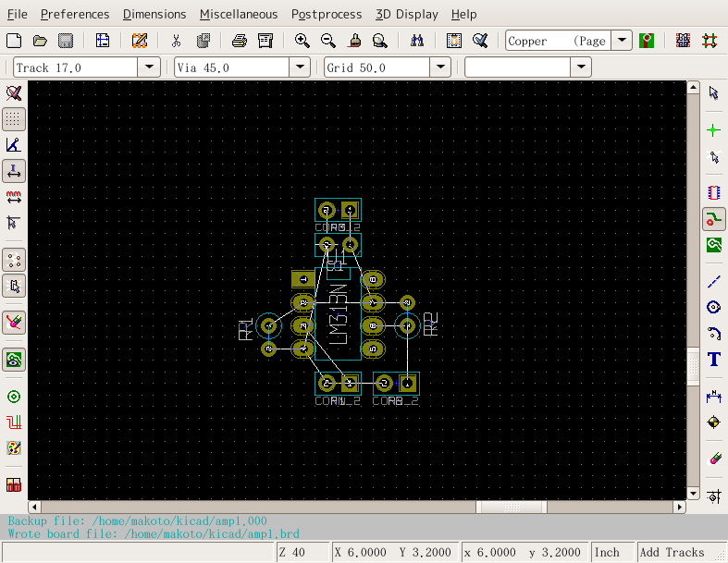Select the Add Zones tool
The width and height of the screenshot is (728, 563).
(x=713, y=245)
